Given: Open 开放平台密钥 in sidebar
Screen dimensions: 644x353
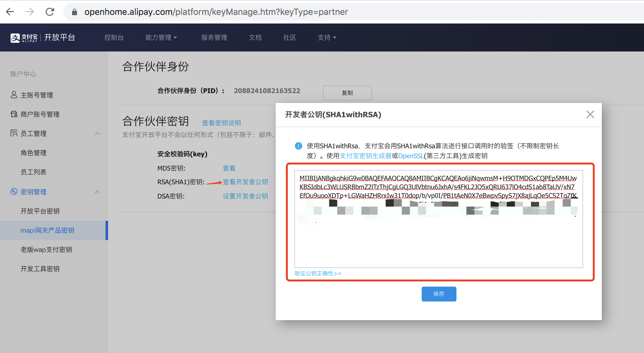Looking at the screenshot, I should [x=40, y=211].
